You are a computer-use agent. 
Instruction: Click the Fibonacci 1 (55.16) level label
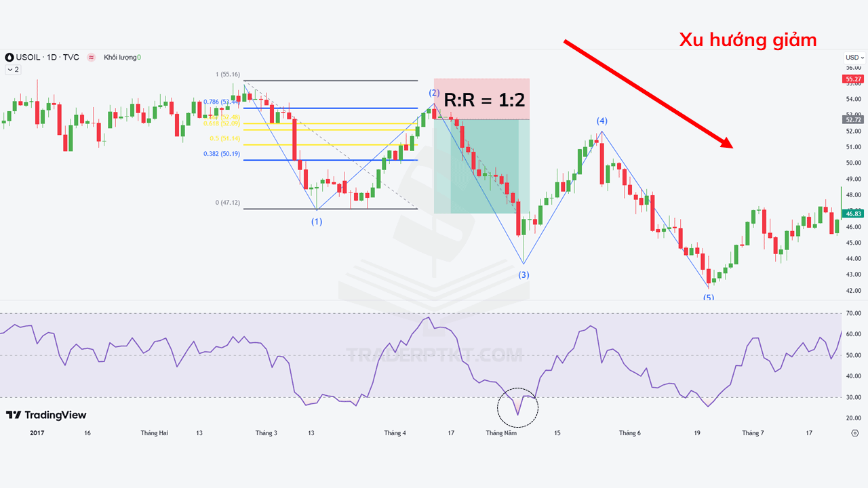click(x=228, y=75)
